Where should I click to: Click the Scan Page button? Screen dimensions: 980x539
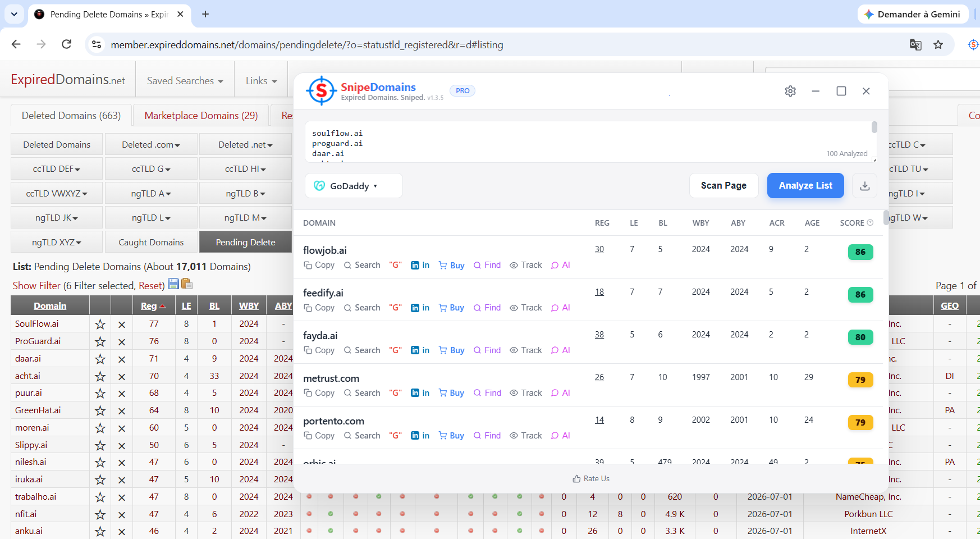723,185
